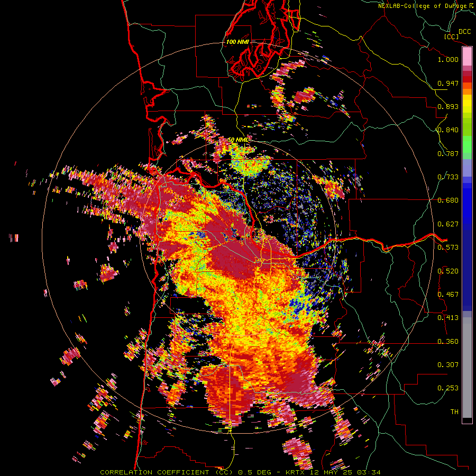This screenshot has width=476, height=476.
Task: Select the 0.467 scale value
Action: [448, 295]
